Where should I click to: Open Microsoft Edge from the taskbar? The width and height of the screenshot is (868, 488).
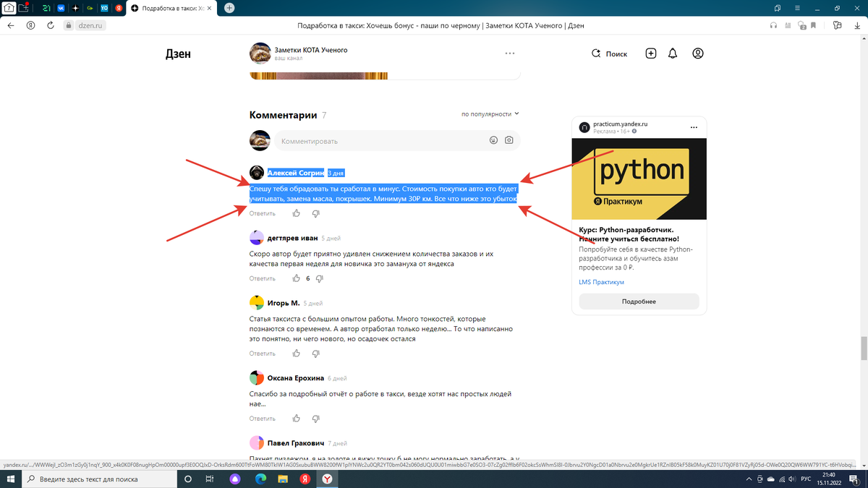pos(260,479)
